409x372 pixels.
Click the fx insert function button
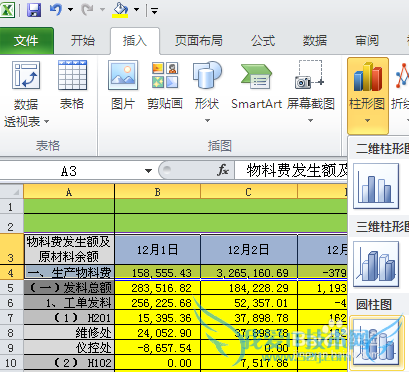tap(223, 170)
